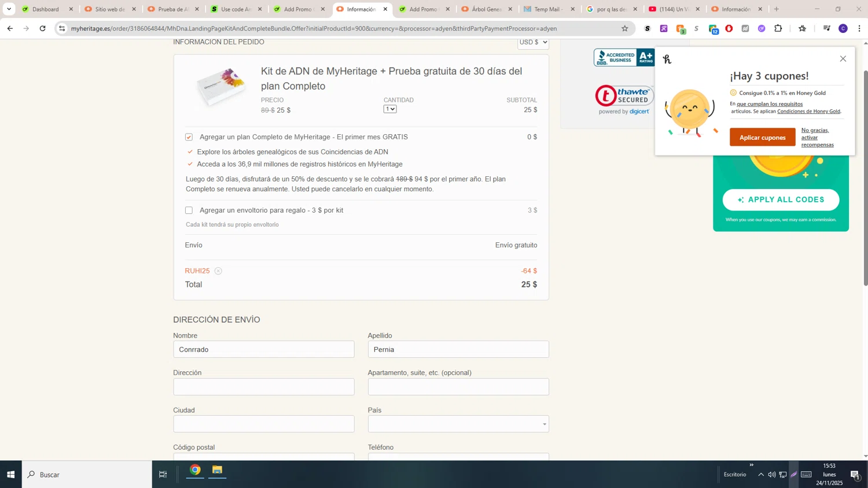The image size is (868, 488).
Task: View site information icon in address bar
Action: (x=62, y=28)
